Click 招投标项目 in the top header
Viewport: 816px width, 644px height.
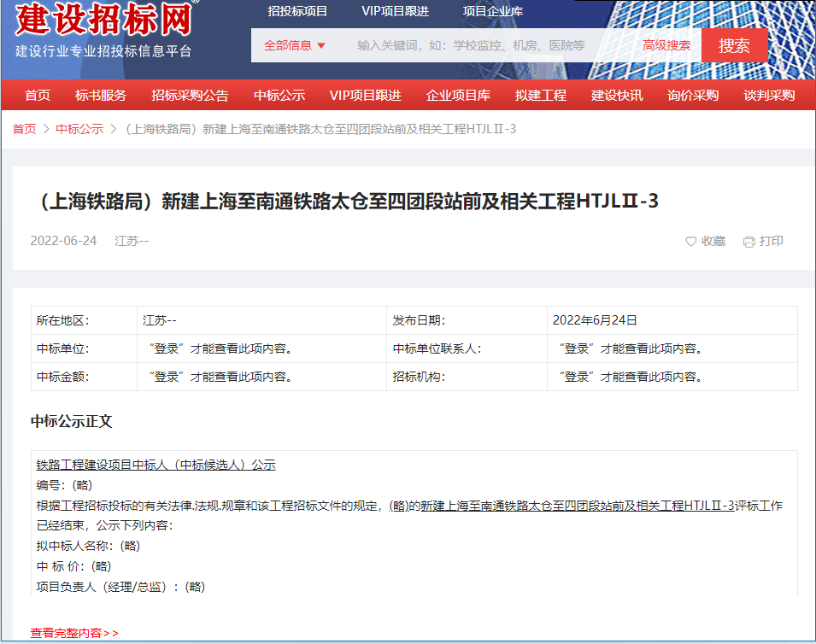click(x=297, y=11)
